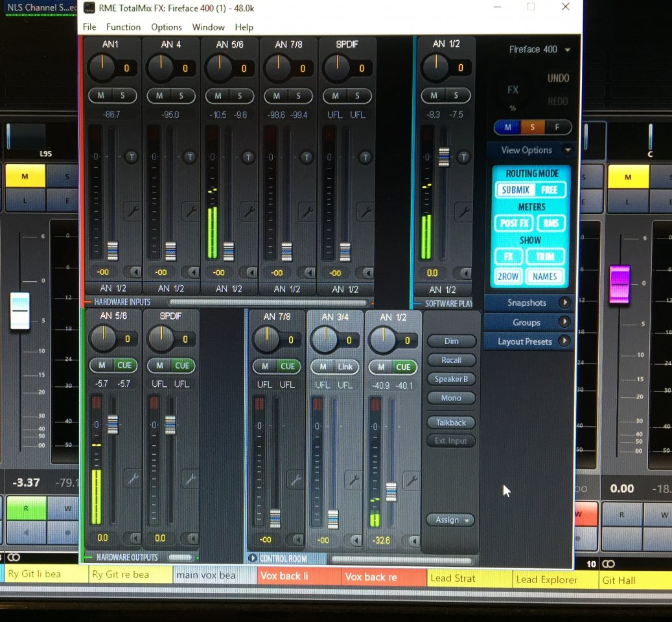This screenshot has width=672, height=622.
Task: Click the bottom arrow on AN1 input channel
Action: point(135,272)
